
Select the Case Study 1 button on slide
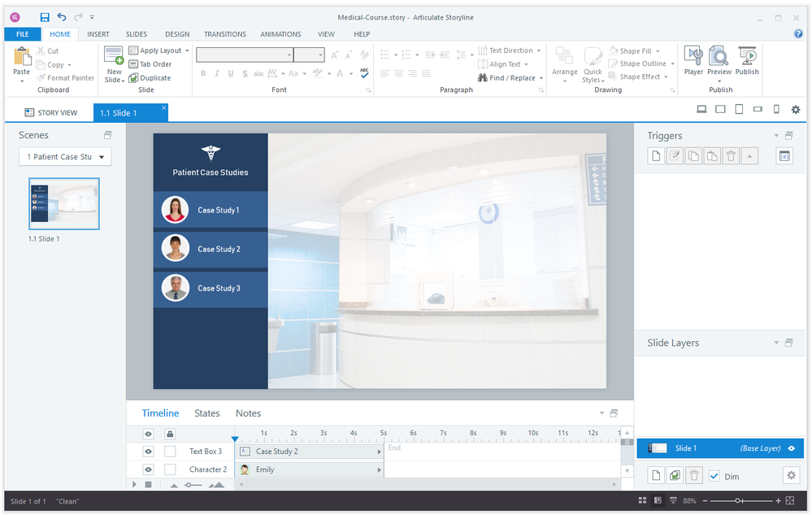pos(211,210)
